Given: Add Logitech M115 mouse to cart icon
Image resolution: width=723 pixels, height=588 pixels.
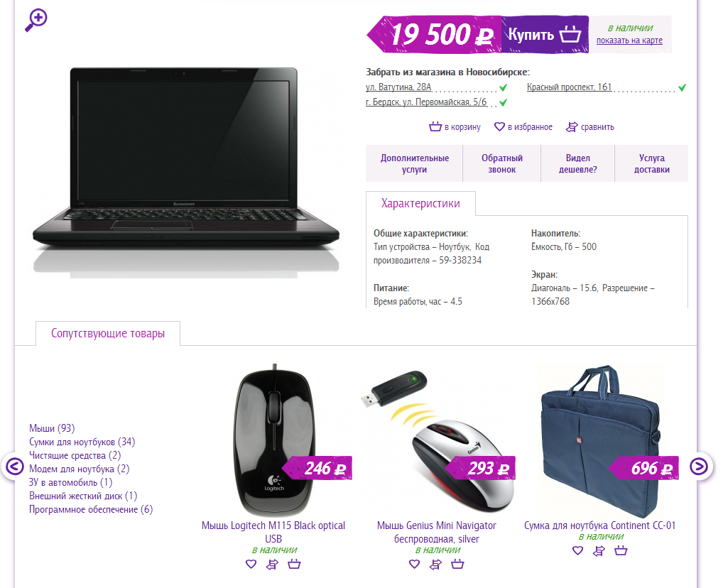Looking at the screenshot, I should [294, 564].
